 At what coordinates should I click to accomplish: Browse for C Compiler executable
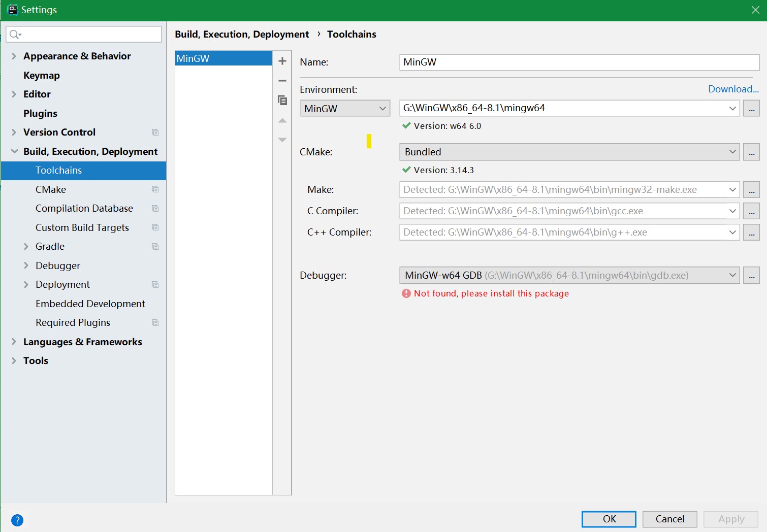752,211
